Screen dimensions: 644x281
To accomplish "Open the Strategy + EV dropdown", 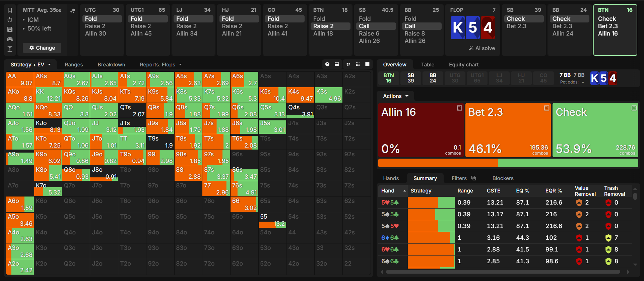I will point(31,65).
